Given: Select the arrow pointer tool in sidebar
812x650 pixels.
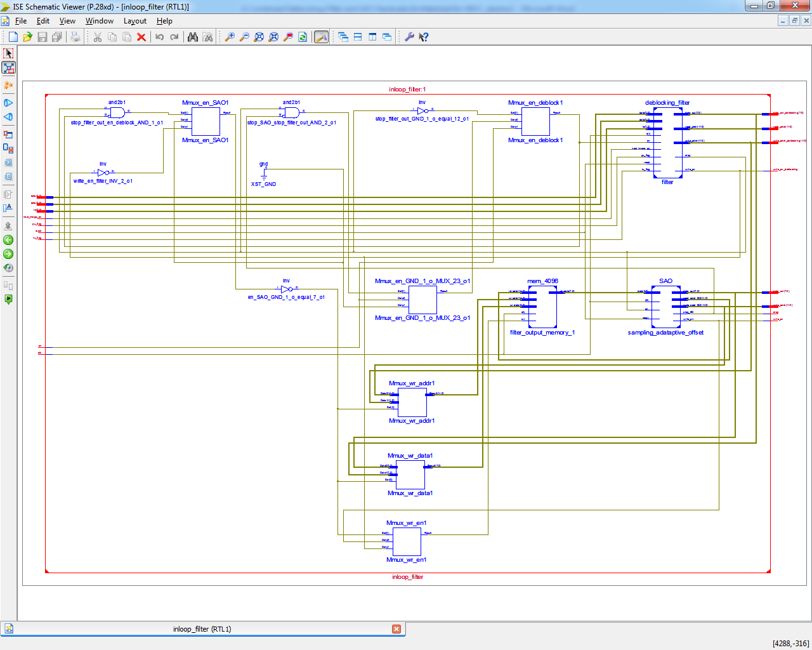Looking at the screenshot, I should (8, 53).
